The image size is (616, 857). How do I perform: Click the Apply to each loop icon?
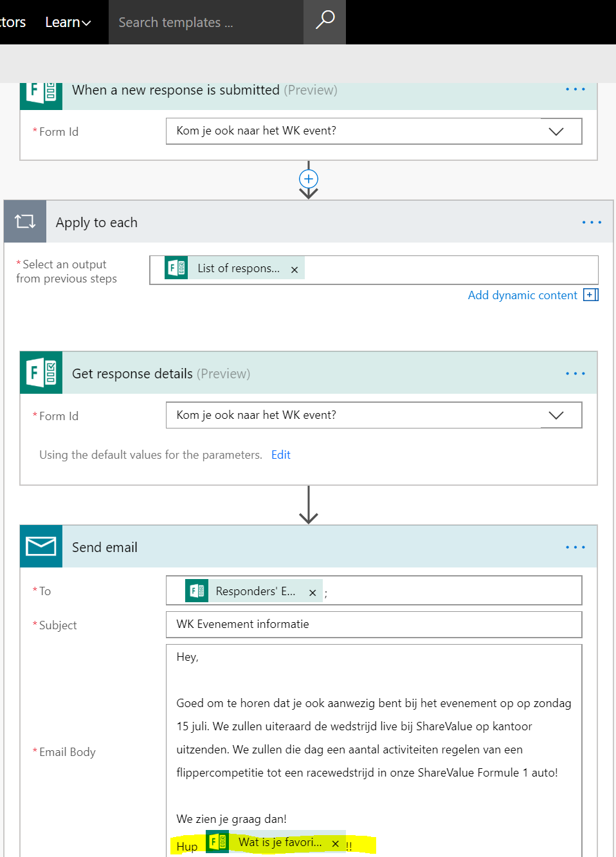tap(25, 222)
